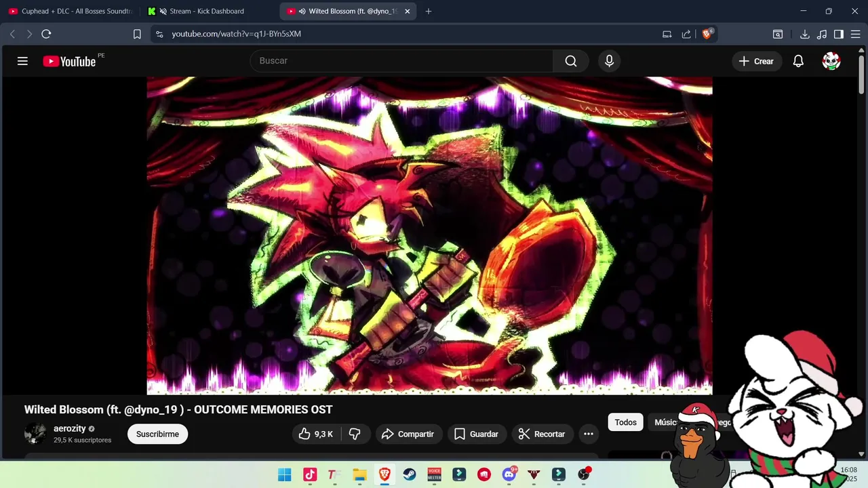Start voice search with the microphone icon

[609, 61]
